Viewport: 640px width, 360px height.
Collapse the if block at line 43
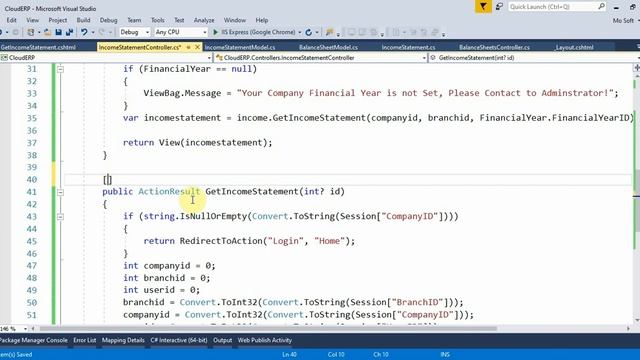tap(60, 217)
